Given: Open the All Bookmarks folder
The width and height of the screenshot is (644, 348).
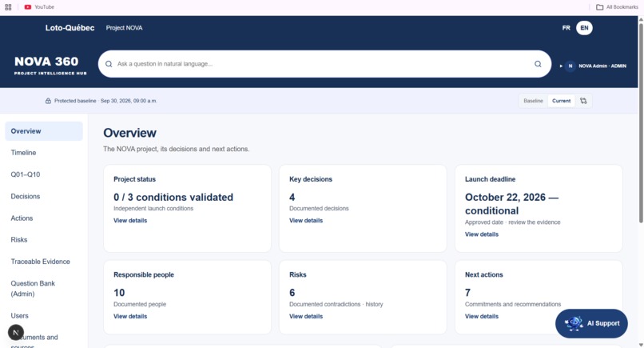Looking at the screenshot, I should click(617, 7).
